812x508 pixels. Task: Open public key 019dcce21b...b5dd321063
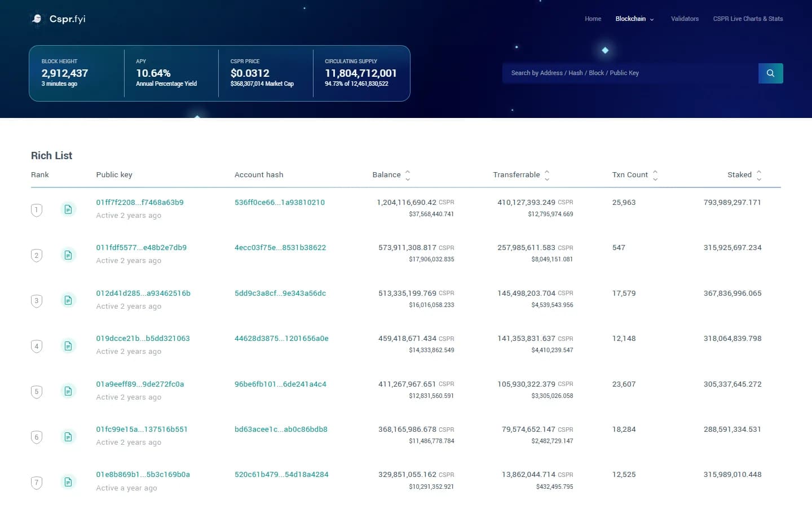143,338
